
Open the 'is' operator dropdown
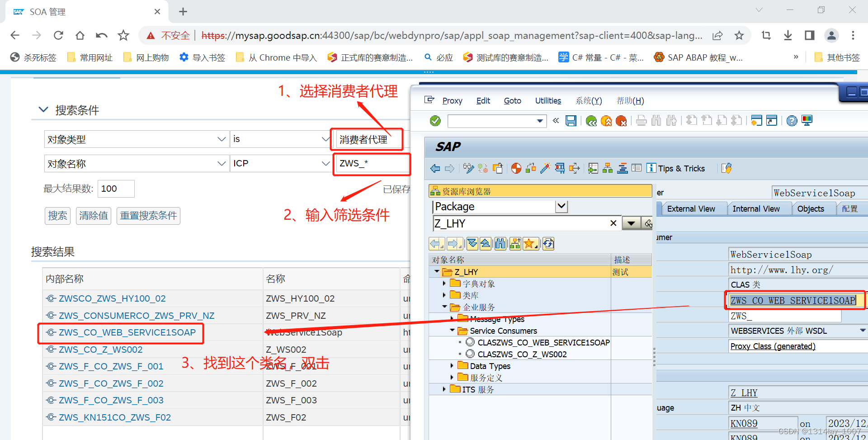(x=325, y=139)
